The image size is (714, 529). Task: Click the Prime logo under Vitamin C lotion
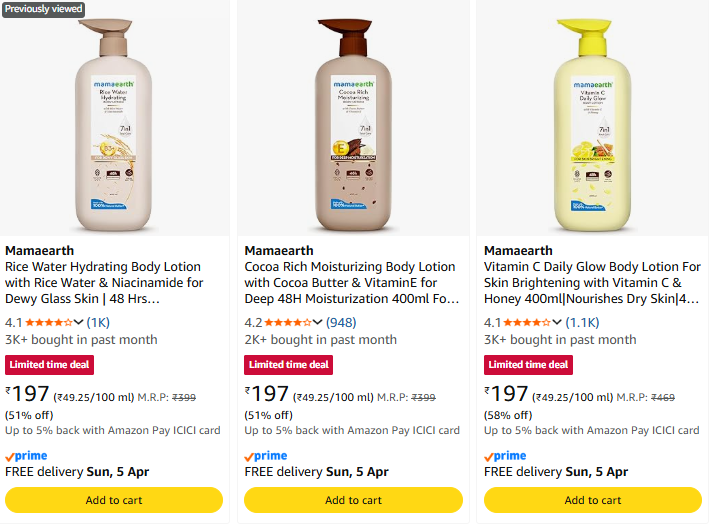(x=505, y=456)
